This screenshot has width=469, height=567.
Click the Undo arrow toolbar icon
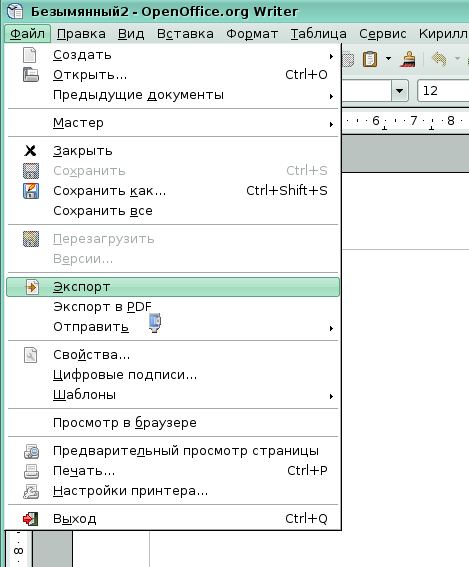(x=439, y=59)
